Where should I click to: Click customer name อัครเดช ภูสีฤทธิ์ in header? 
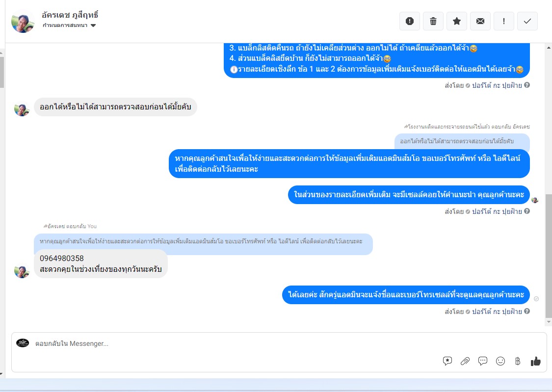70,15
